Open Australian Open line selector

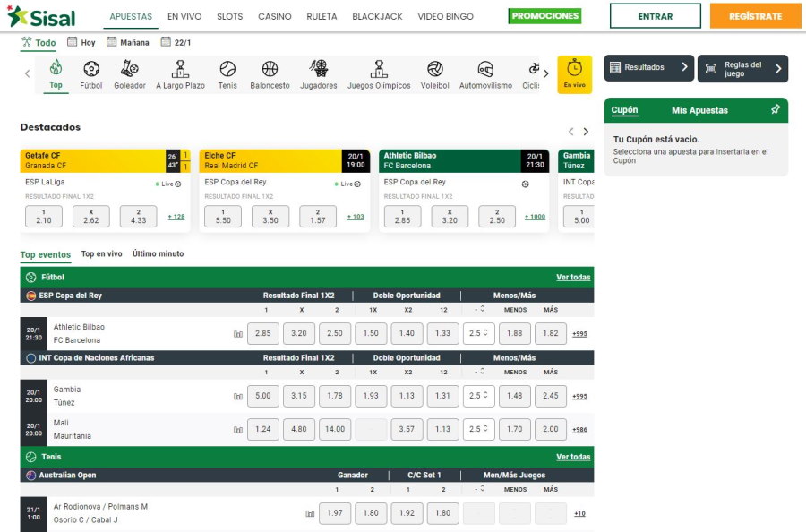click(480, 489)
